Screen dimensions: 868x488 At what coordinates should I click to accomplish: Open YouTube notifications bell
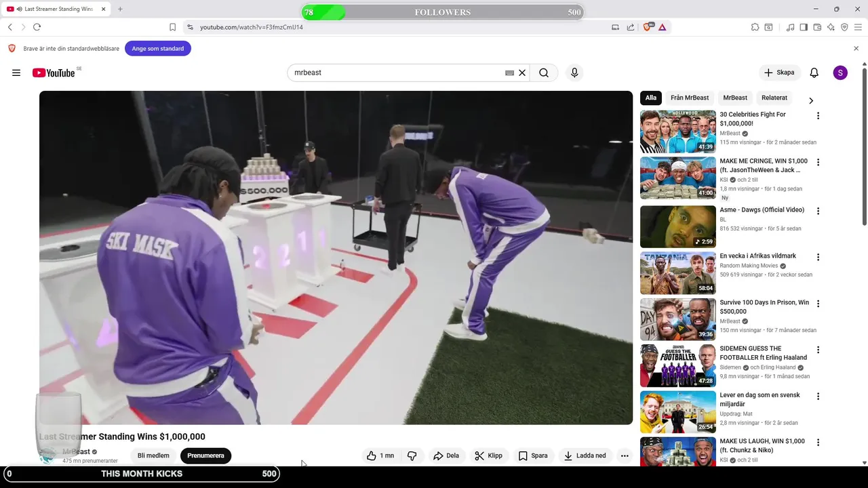(x=814, y=73)
